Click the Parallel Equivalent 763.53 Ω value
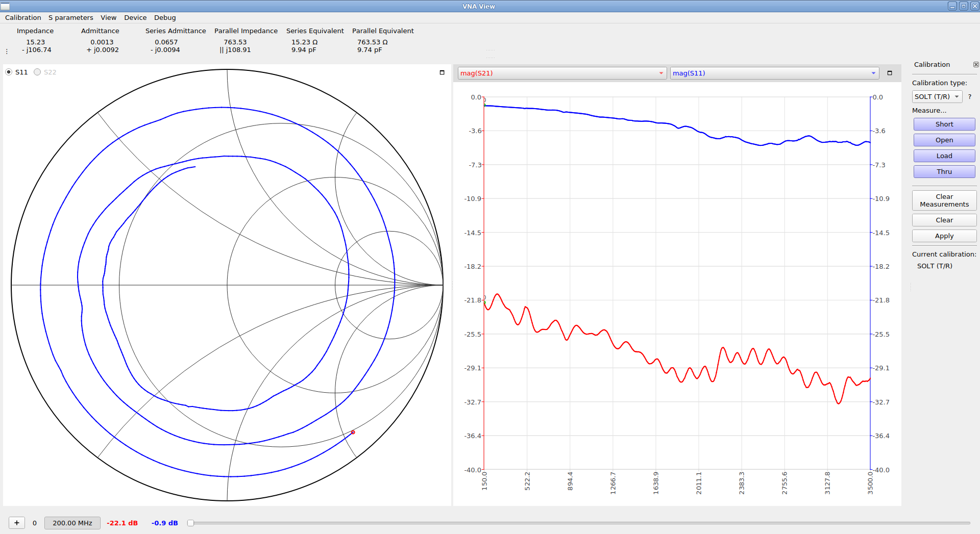Viewport: 980px width, 534px height. coord(373,42)
